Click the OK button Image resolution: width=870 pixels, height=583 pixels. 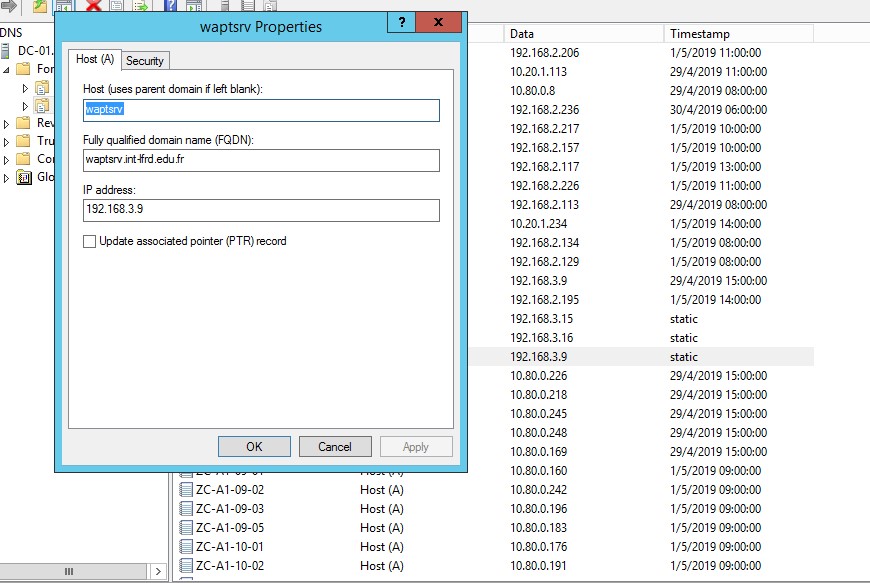pyautogui.click(x=254, y=447)
